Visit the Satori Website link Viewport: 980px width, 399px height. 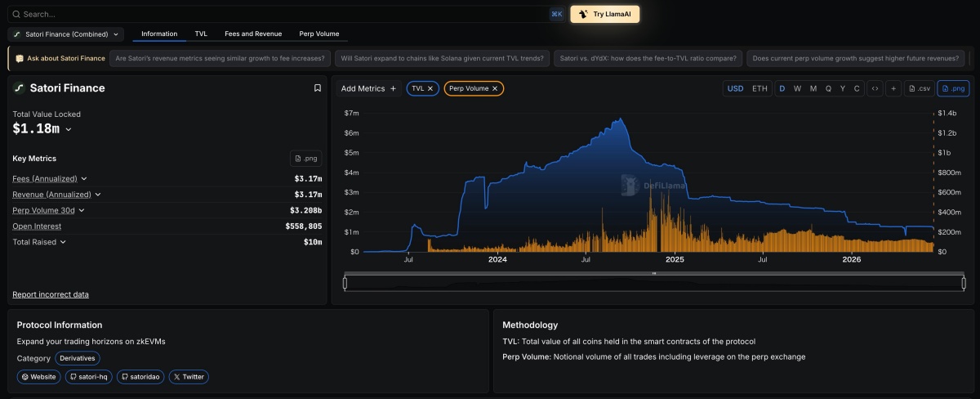[39, 377]
